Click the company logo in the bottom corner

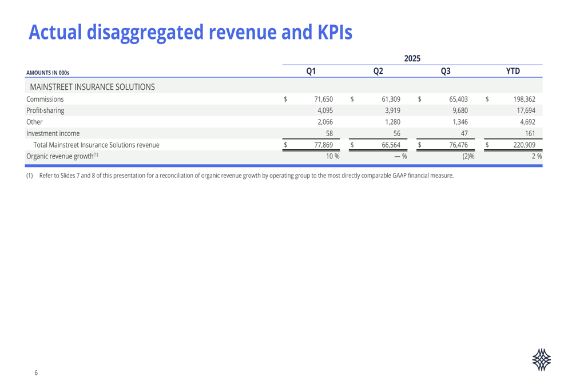click(x=541, y=359)
